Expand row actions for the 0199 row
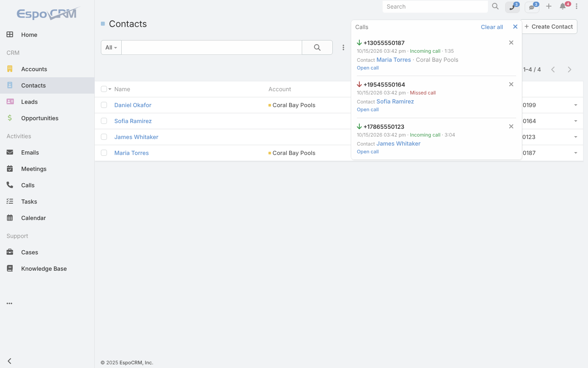Image resolution: width=588 pixels, height=368 pixels. 576,105
